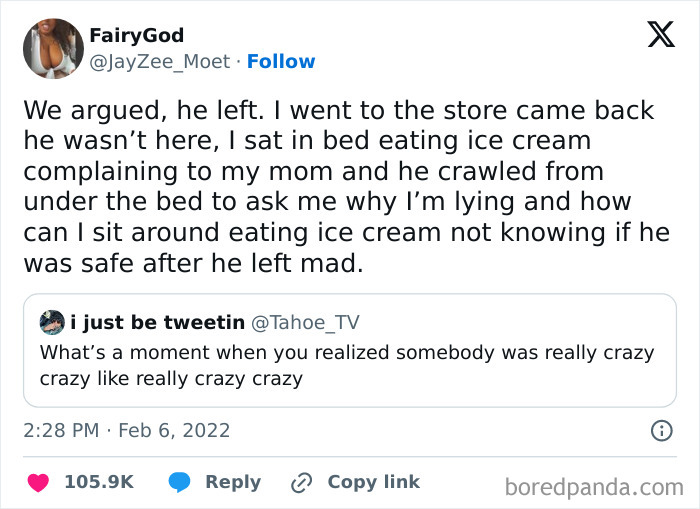The height and width of the screenshot is (509, 700).
Task: Click the blue reply bubble icon
Action: pyautogui.click(x=180, y=482)
